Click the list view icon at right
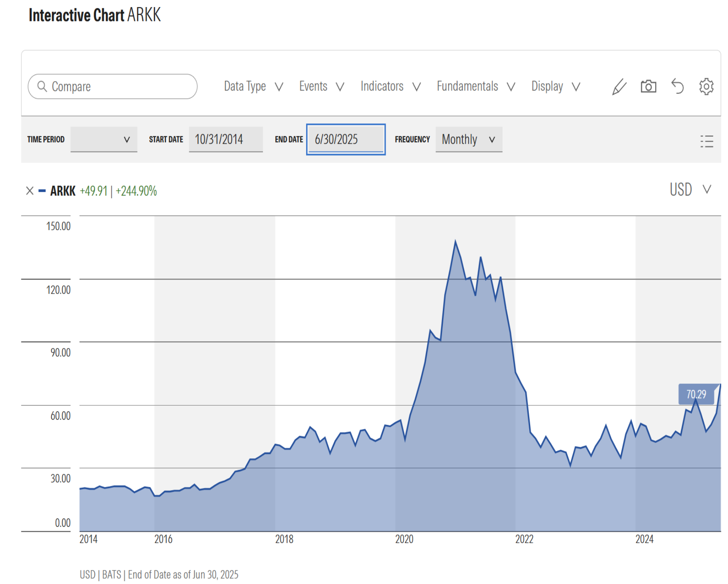This screenshot has width=728, height=584. coord(707,141)
